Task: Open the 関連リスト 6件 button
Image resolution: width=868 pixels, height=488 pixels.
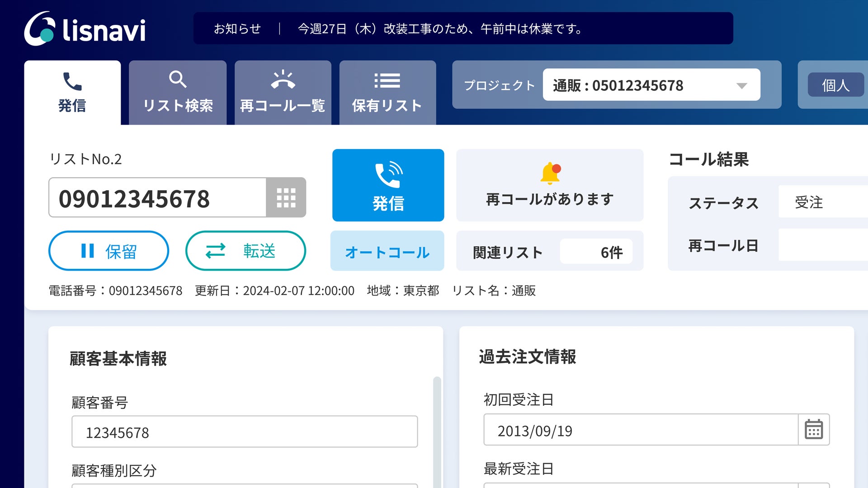Action: coord(550,251)
